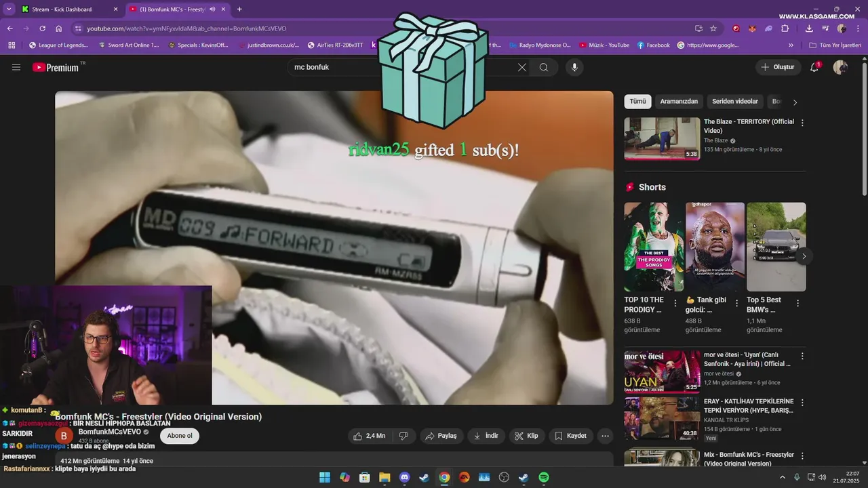868x488 pixels.
Task: Open options for TOP 10 THE PRODIGY short
Action: click(675, 304)
